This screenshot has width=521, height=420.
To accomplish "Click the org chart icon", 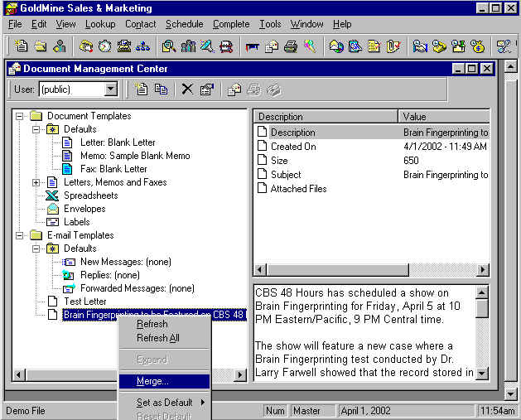I will 142,46.
